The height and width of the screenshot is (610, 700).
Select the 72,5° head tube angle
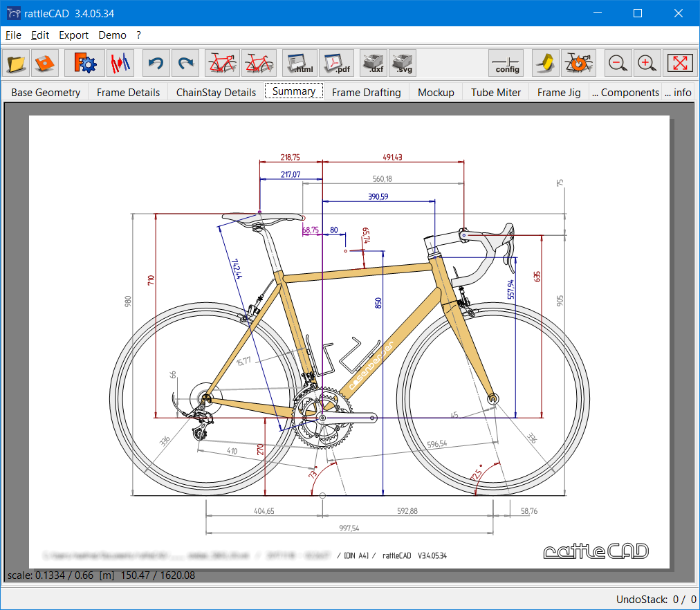click(477, 472)
